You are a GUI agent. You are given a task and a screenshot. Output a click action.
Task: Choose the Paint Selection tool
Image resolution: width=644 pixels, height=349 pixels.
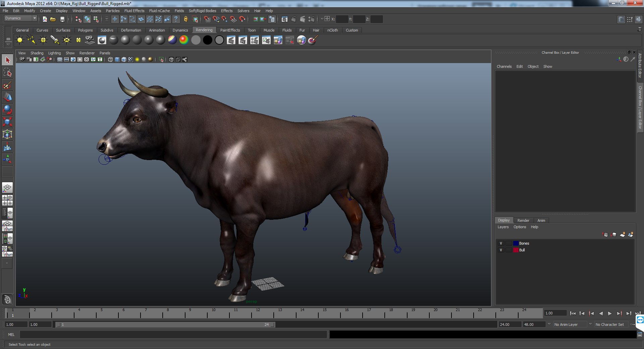(x=7, y=85)
